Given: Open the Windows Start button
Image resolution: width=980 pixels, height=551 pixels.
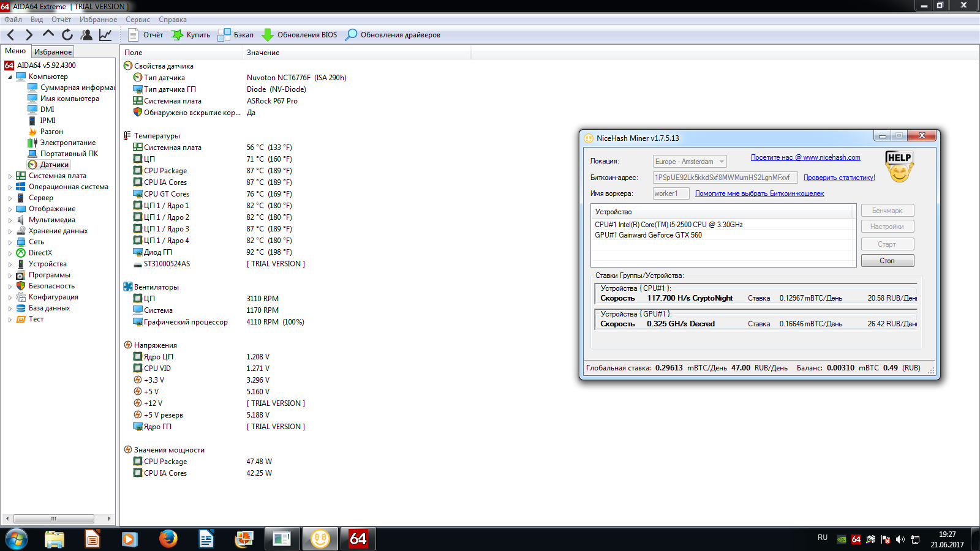Looking at the screenshot, I should click(17, 539).
